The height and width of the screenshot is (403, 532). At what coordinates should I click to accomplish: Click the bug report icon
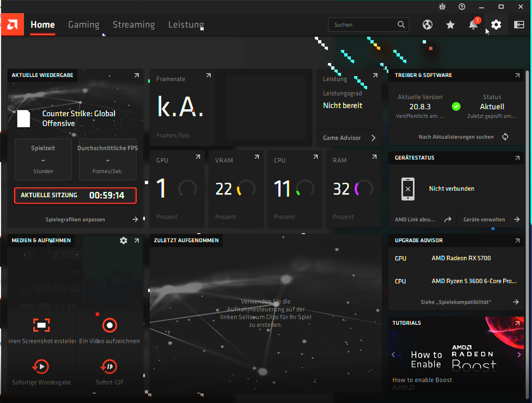click(x=442, y=7)
